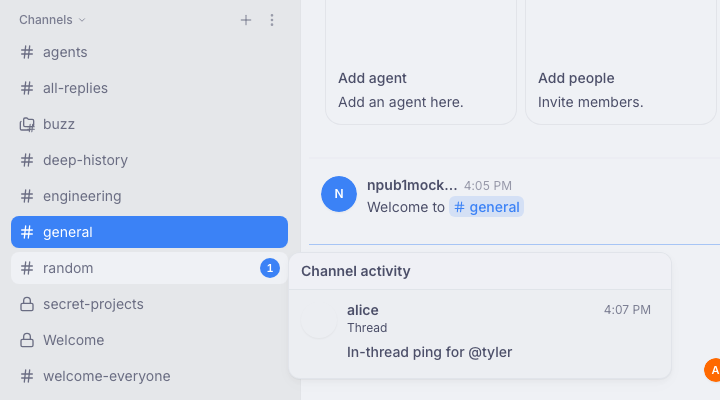Click the 4:07 PM activity timestamp
This screenshot has width=720, height=400.
click(627, 310)
